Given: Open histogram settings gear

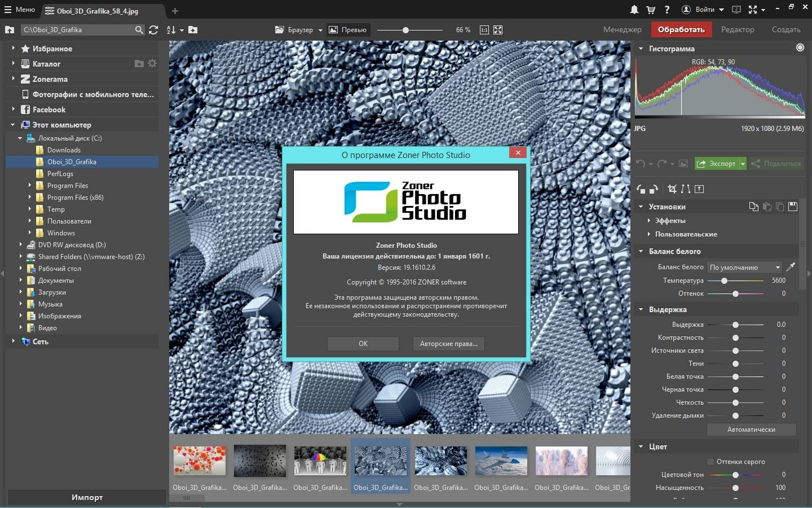Looking at the screenshot, I should click(x=800, y=48).
